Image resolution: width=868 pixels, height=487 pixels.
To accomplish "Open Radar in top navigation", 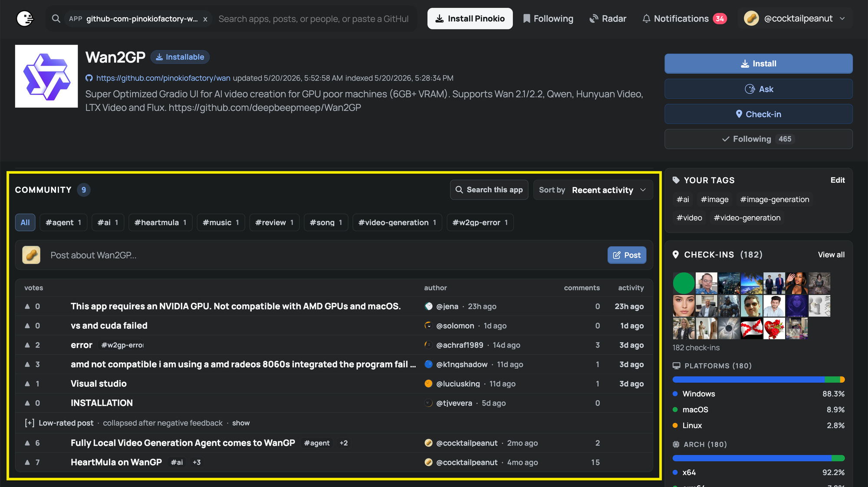I will (608, 19).
